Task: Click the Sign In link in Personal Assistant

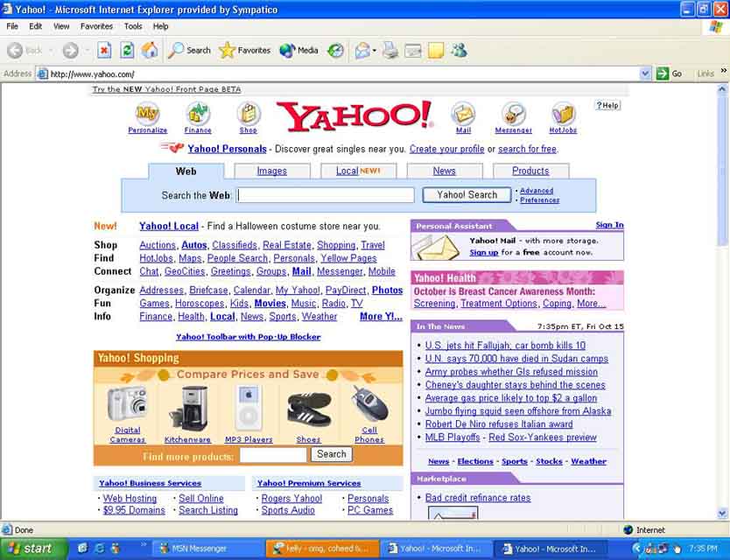Action: click(609, 225)
